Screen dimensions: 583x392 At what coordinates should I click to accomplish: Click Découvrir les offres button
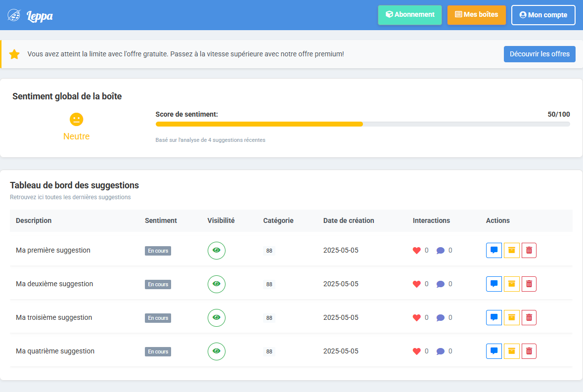(x=539, y=54)
